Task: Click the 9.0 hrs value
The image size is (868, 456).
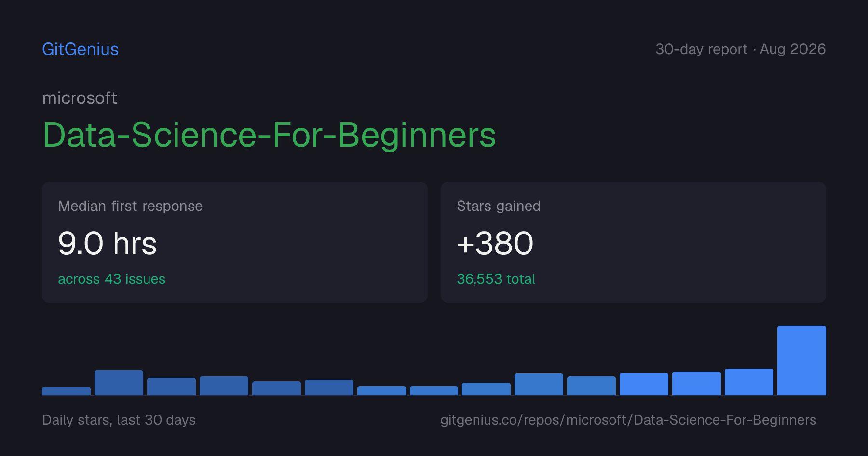Action: point(108,243)
